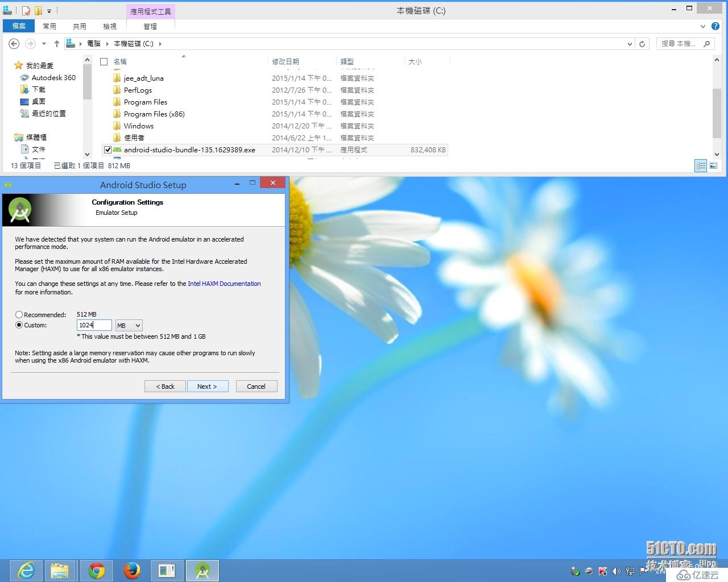Screen dimensions: 728x582
Task: Go forward in File Explorer
Action: tap(30, 44)
